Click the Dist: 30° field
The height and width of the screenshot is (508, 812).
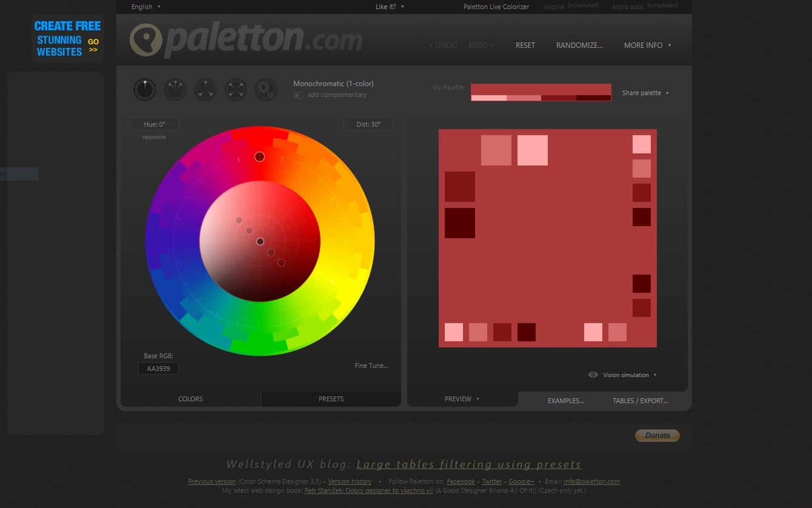point(368,124)
